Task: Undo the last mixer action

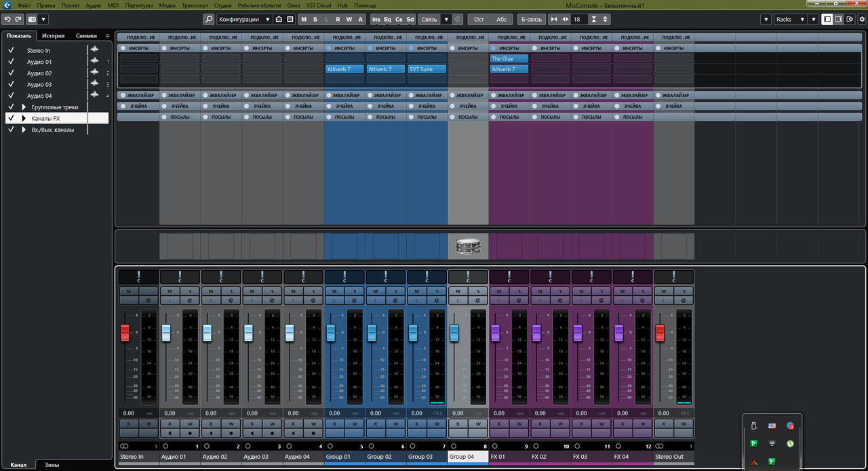Action: 7,19
